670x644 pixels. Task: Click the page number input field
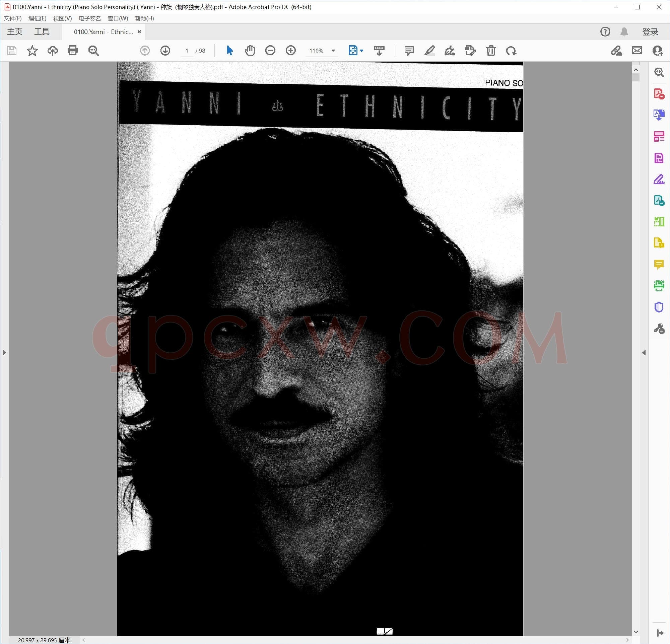tap(187, 51)
